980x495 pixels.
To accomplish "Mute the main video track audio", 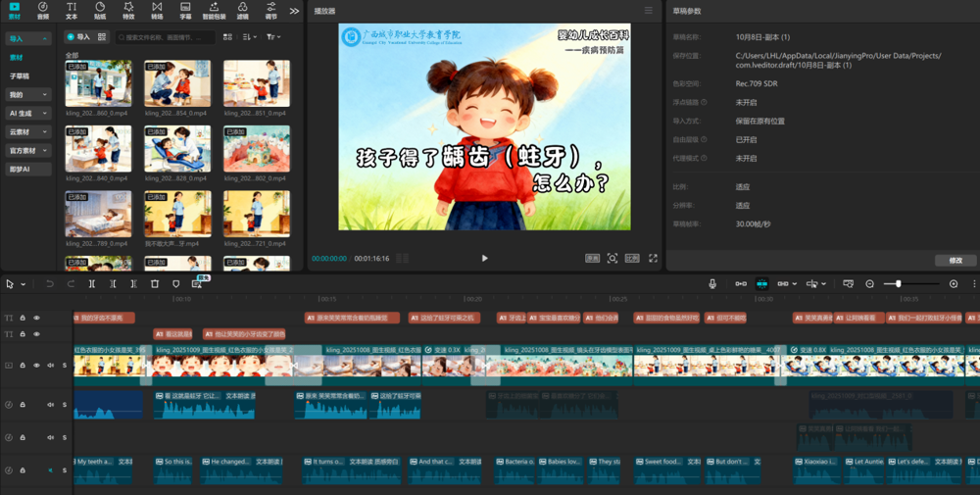I will (51, 365).
